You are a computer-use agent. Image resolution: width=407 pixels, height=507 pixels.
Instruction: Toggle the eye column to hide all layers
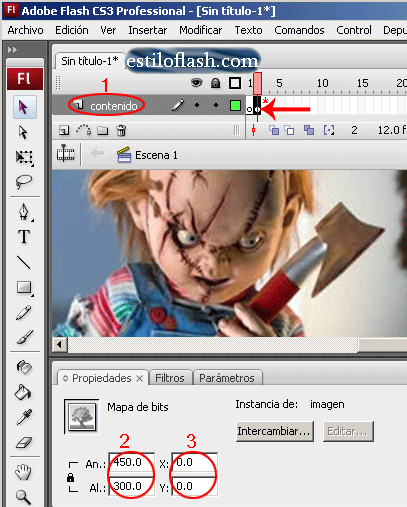[x=197, y=82]
